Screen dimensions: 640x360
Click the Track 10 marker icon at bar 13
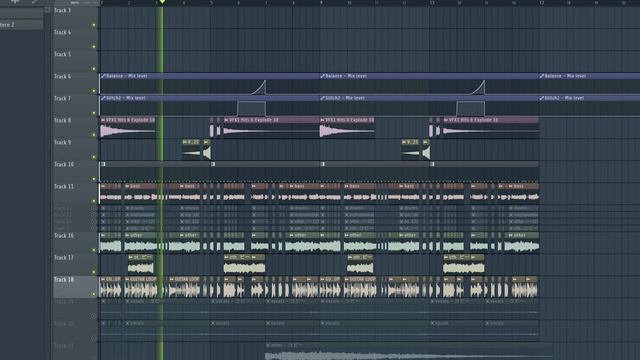(x=432, y=164)
